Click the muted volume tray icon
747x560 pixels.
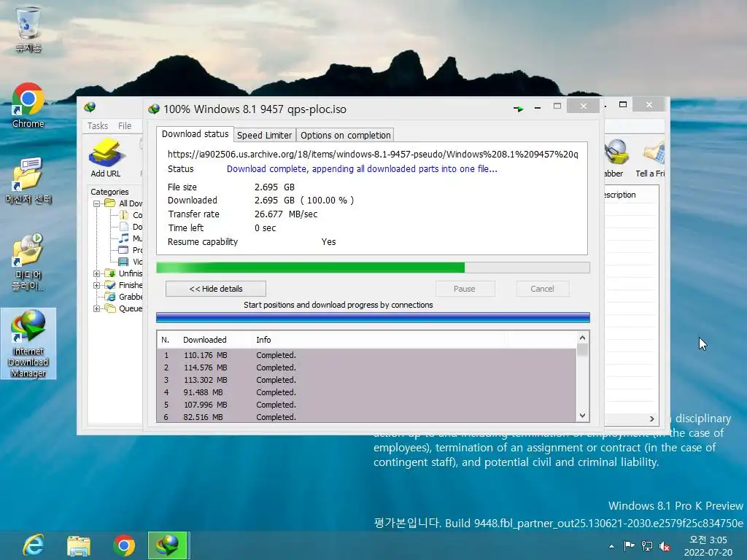pyautogui.click(x=665, y=546)
